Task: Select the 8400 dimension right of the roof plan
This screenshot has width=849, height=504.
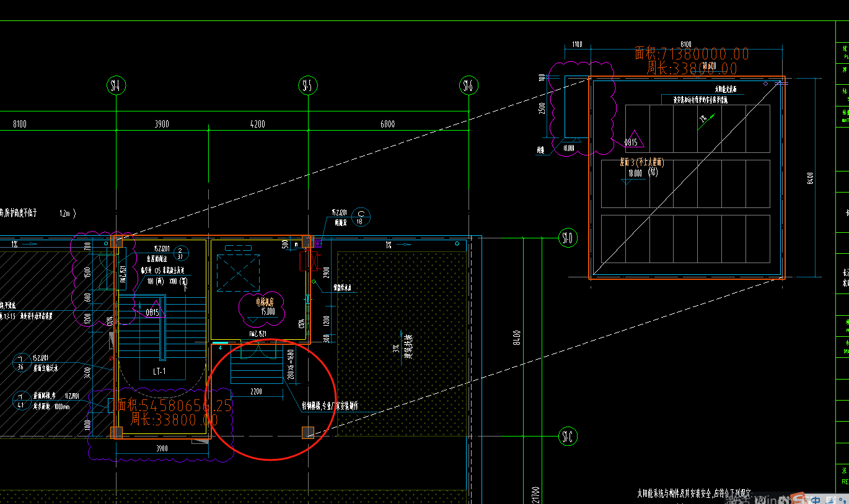Action: [810, 178]
